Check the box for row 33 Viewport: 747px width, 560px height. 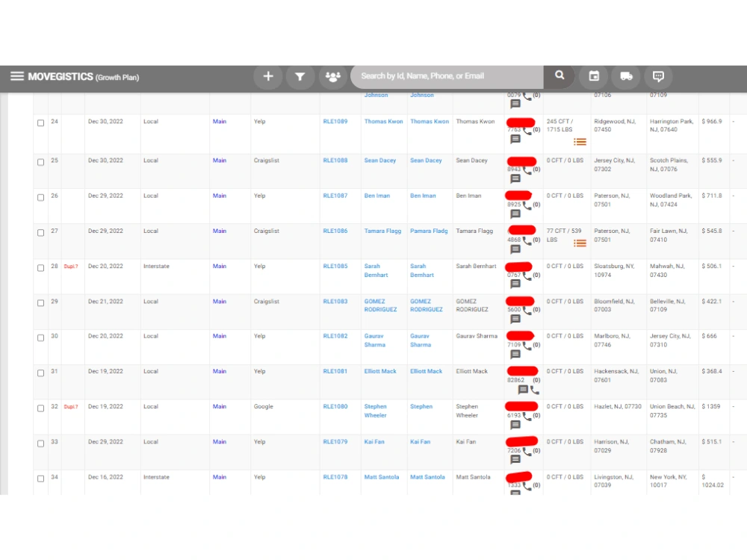41,444
